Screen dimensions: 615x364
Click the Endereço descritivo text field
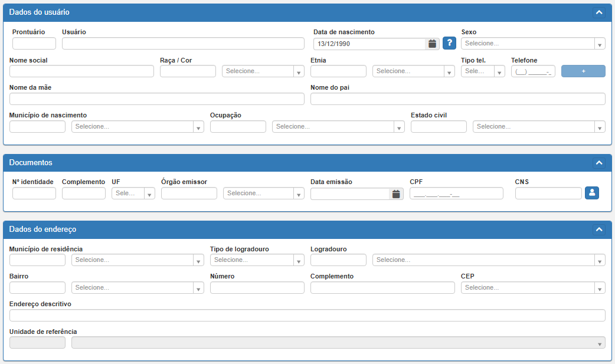(307, 316)
